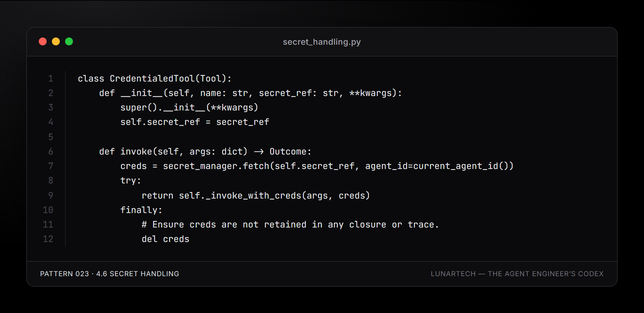Click the '# Ensure creds are not retained' comment
This screenshot has height=313, width=644.
(290, 225)
